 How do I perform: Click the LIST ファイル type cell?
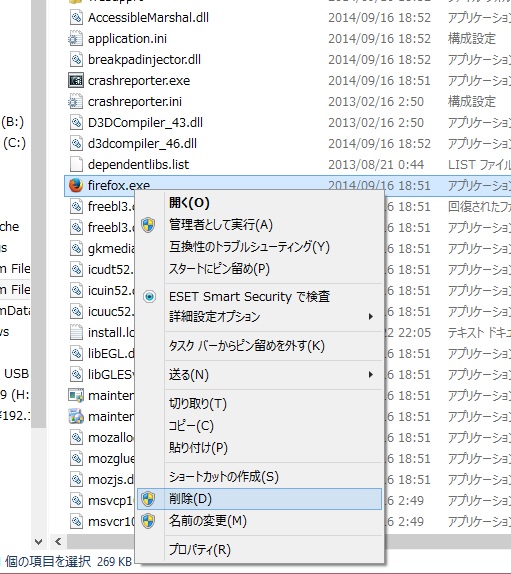pyautogui.click(x=479, y=165)
